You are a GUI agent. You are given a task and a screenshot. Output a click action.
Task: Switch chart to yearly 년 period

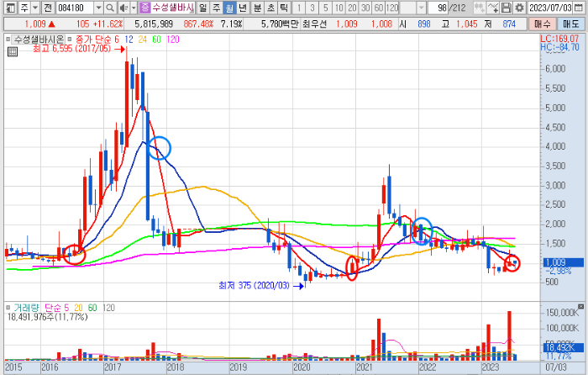(243, 8)
